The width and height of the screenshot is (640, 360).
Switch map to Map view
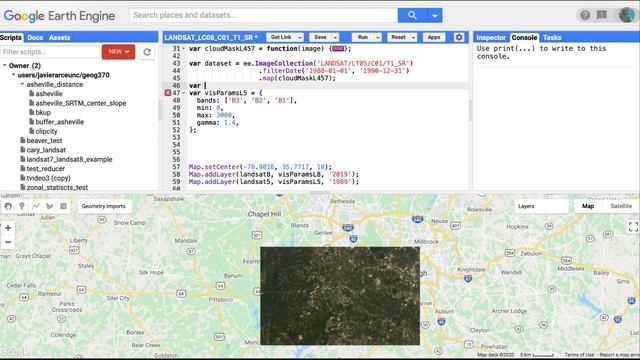click(588, 206)
